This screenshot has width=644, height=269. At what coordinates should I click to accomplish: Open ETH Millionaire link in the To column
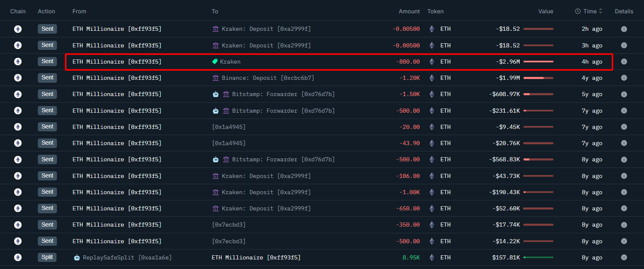(256, 257)
